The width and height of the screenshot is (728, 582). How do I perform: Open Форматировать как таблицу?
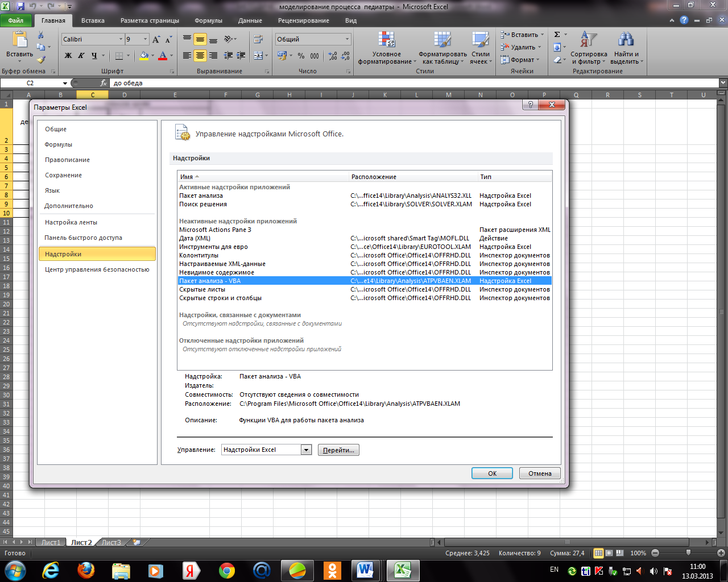point(442,48)
